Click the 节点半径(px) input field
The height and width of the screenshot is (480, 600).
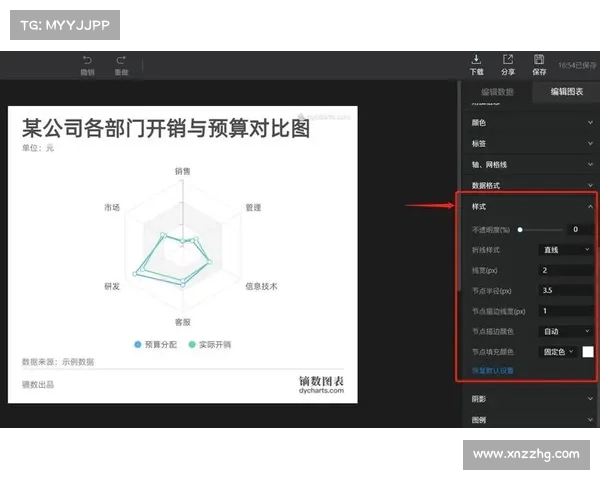click(x=566, y=291)
